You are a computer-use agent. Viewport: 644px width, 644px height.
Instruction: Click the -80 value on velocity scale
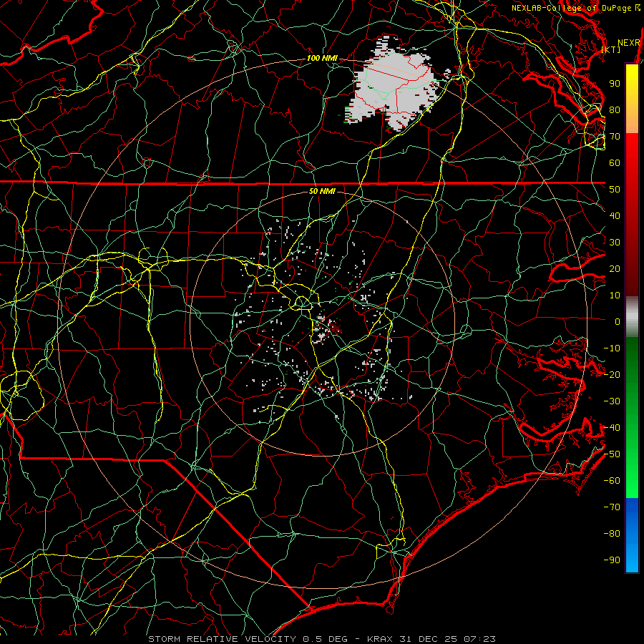click(612, 534)
